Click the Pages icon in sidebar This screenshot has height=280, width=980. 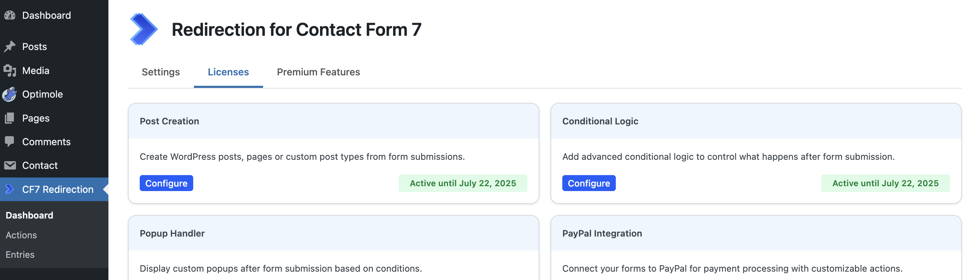[x=10, y=118]
